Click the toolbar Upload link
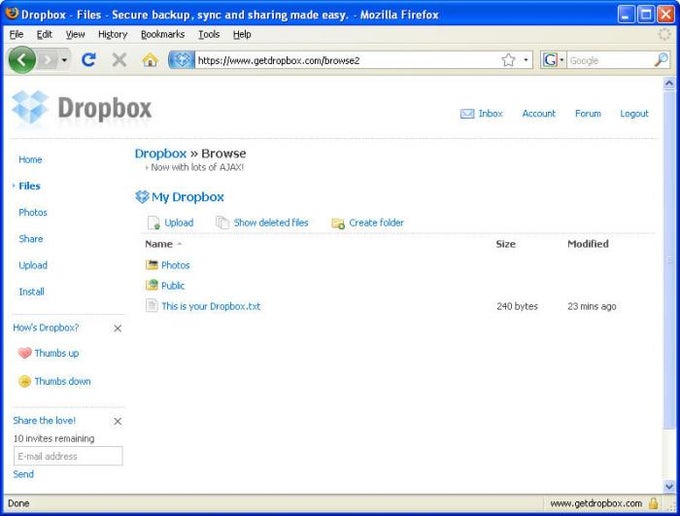 (x=179, y=223)
